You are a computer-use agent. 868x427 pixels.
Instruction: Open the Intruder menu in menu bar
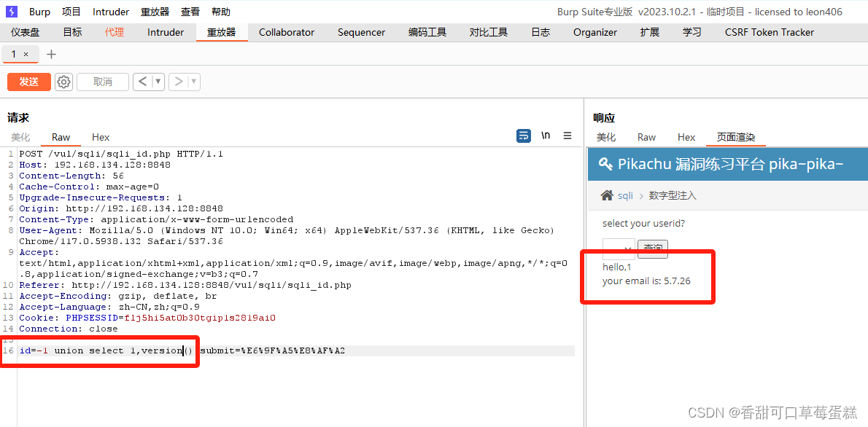pos(111,12)
